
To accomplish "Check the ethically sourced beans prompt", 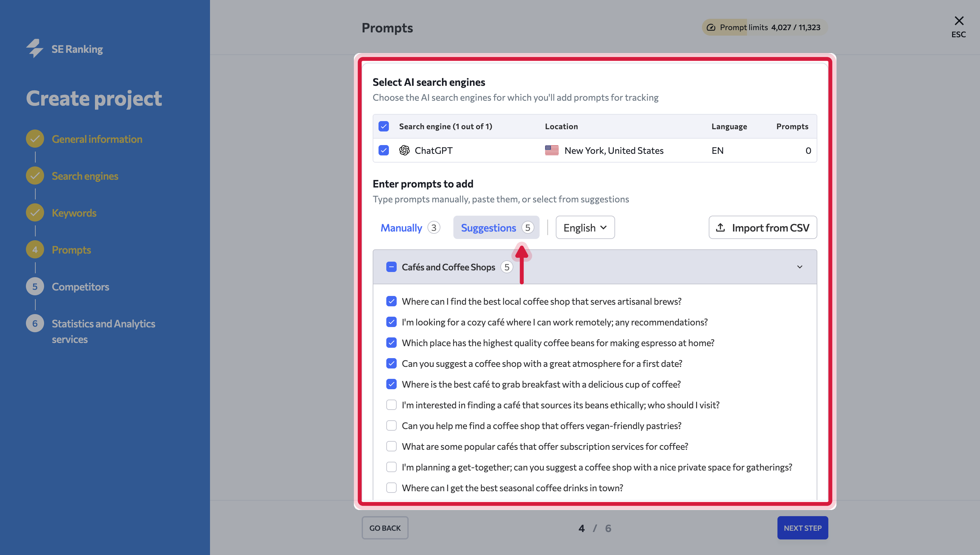I will tap(391, 405).
